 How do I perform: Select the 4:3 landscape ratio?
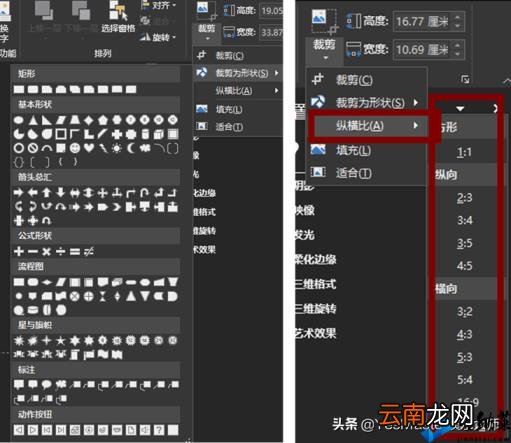pyautogui.click(x=464, y=334)
